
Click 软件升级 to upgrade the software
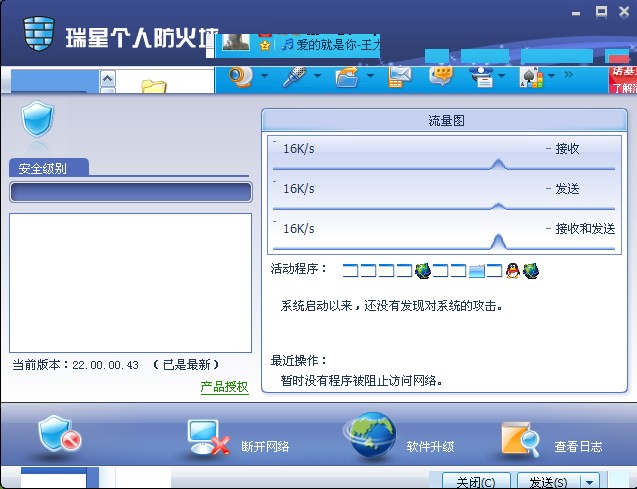click(x=430, y=446)
